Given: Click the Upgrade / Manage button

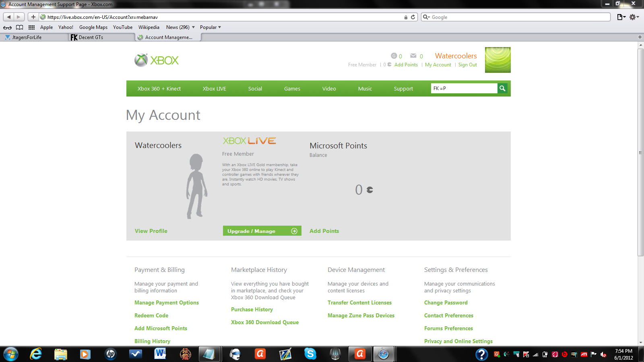Looking at the screenshot, I should tap(262, 231).
